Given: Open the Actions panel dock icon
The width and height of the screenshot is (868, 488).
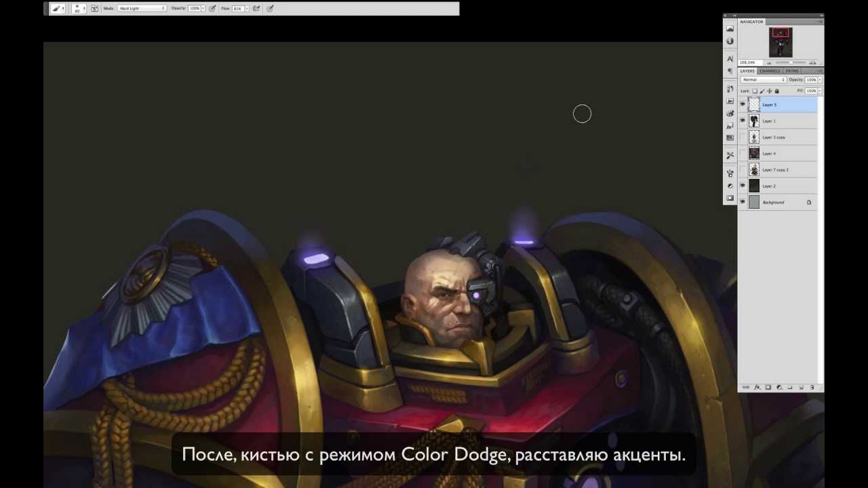Looking at the screenshot, I should click(730, 101).
